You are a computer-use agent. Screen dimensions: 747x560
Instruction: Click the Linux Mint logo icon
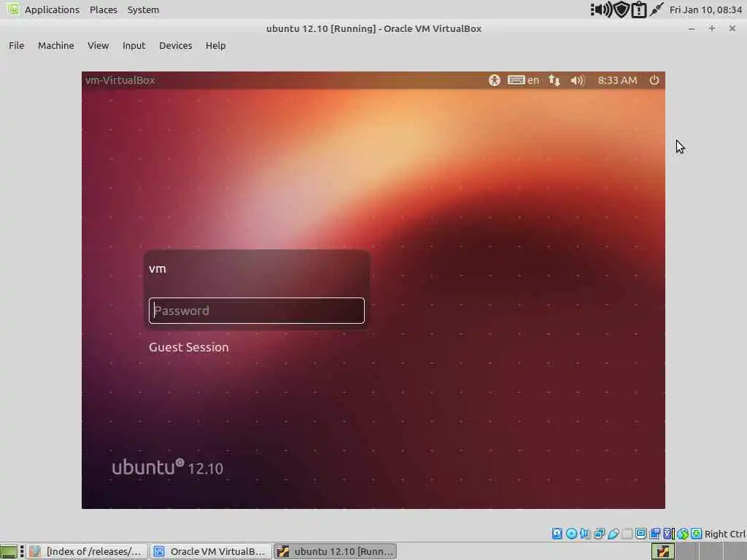pyautogui.click(x=13, y=9)
